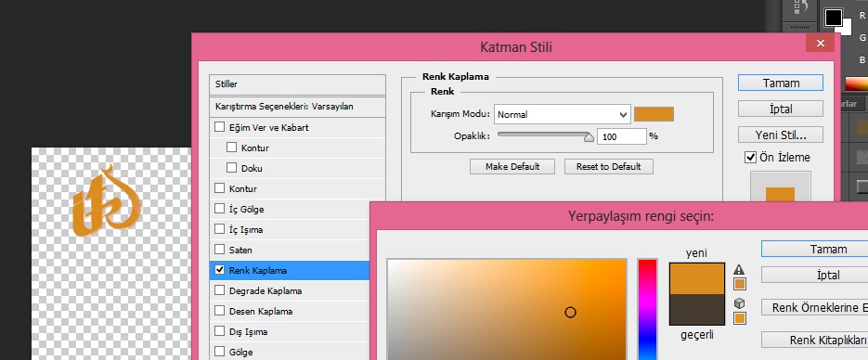The image size is (868, 360).
Task: Enable Degrade Kaplama checkbox
Action: pyautogui.click(x=220, y=290)
